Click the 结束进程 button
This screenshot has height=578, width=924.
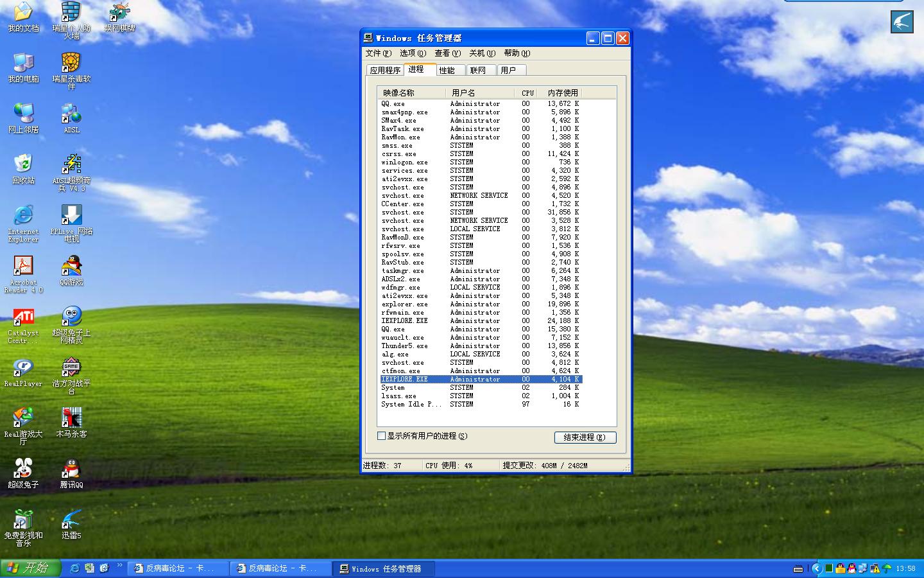point(585,437)
